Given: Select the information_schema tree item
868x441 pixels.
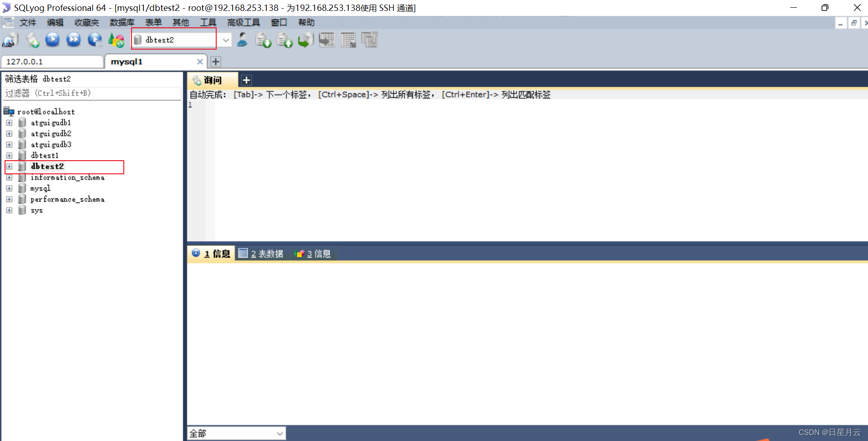Looking at the screenshot, I should click(67, 177).
